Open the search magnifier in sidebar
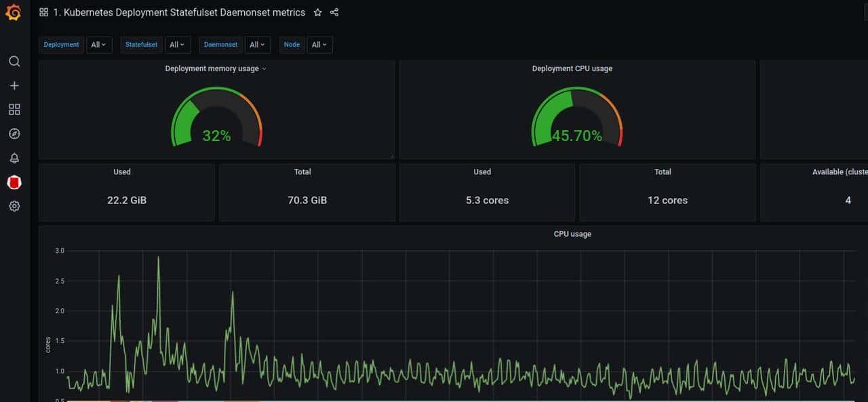Image resolution: width=868 pixels, height=402 pixels. [x=14, y=62]
